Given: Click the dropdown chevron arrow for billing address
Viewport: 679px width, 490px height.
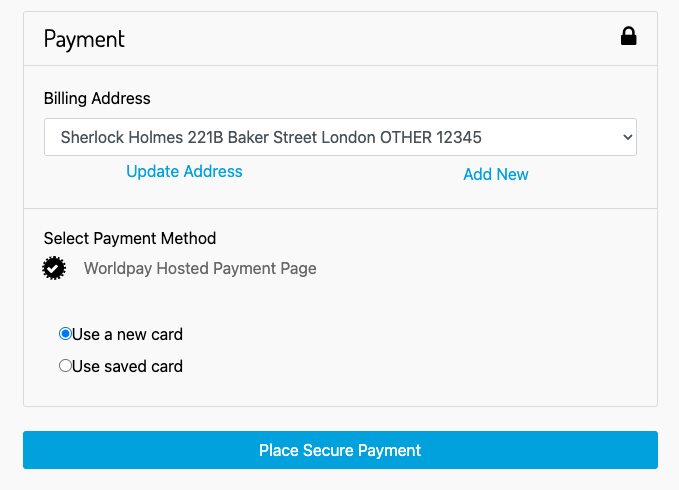Looking at the screenshot, I should coord(627,137).
